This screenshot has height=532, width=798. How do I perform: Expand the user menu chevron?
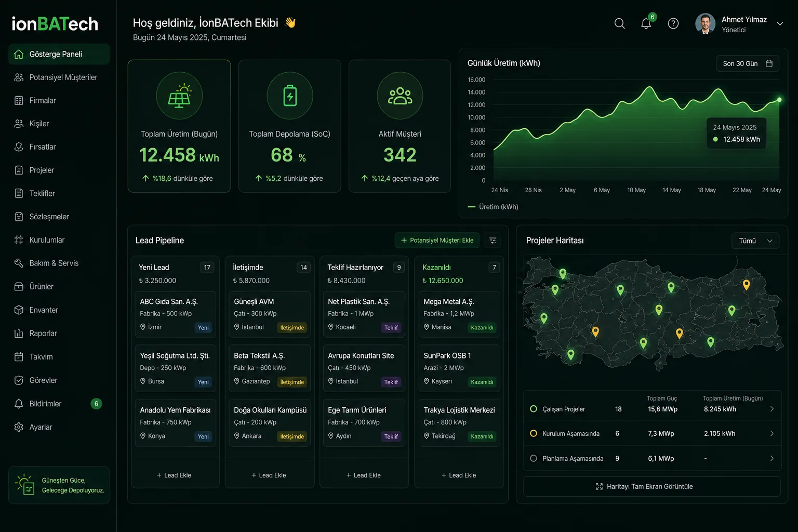[780, 24]
